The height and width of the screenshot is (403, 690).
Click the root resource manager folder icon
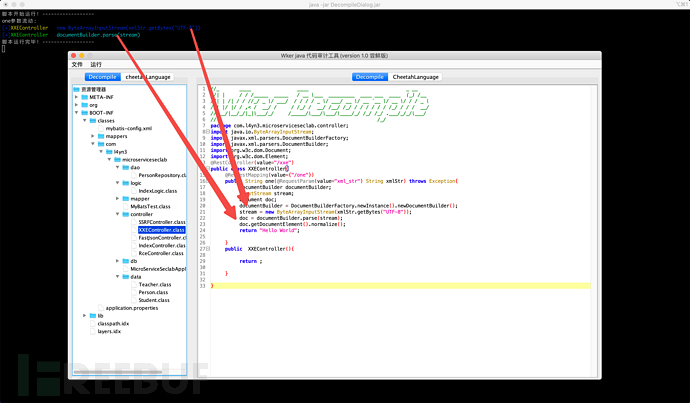point(77,89)
